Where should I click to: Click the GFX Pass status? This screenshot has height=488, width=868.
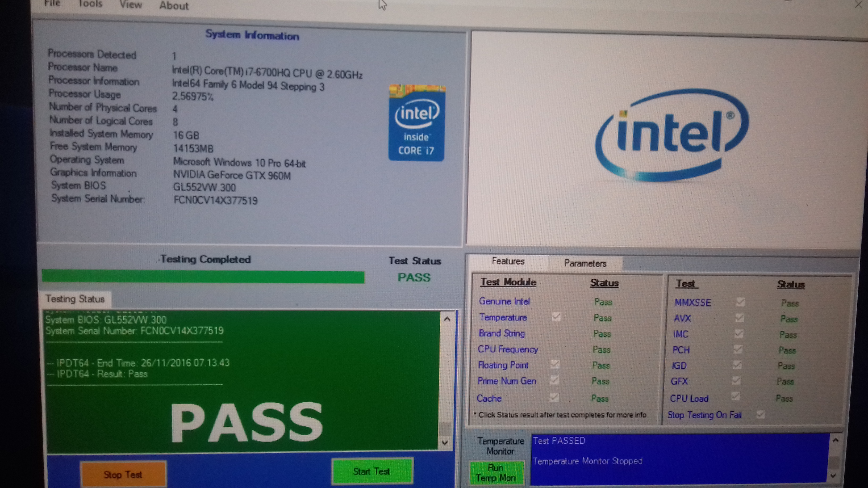(785, 382)
